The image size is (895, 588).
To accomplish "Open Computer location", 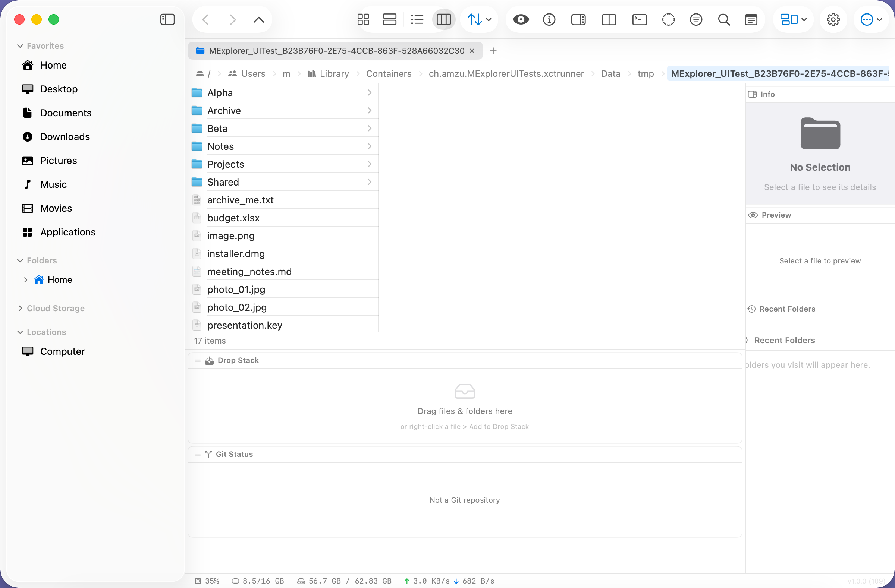I will [62, 351].
